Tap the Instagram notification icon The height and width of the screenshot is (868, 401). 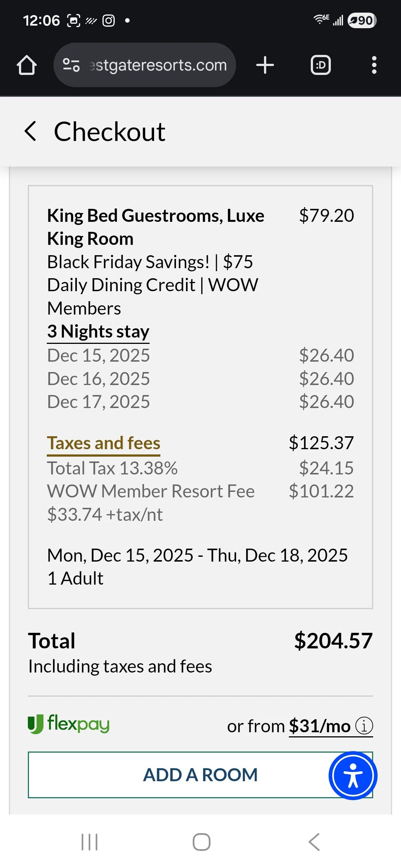coord(108,20)
